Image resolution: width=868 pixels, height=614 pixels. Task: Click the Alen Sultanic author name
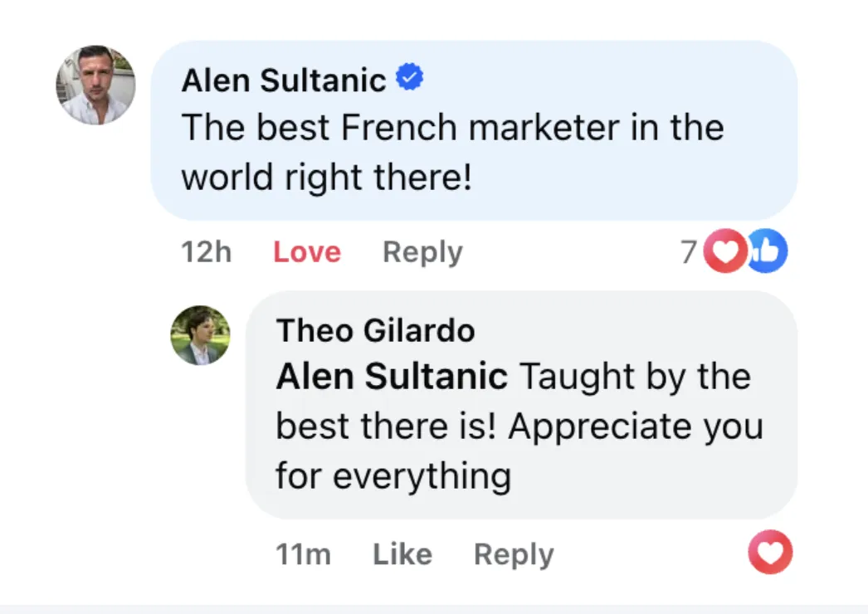pos(284,80)
